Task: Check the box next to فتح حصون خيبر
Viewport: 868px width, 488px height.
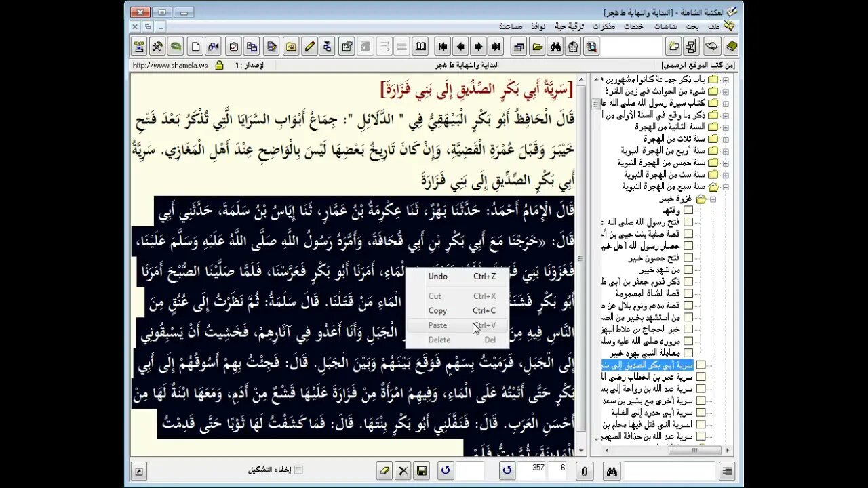Action: [688, 258]
